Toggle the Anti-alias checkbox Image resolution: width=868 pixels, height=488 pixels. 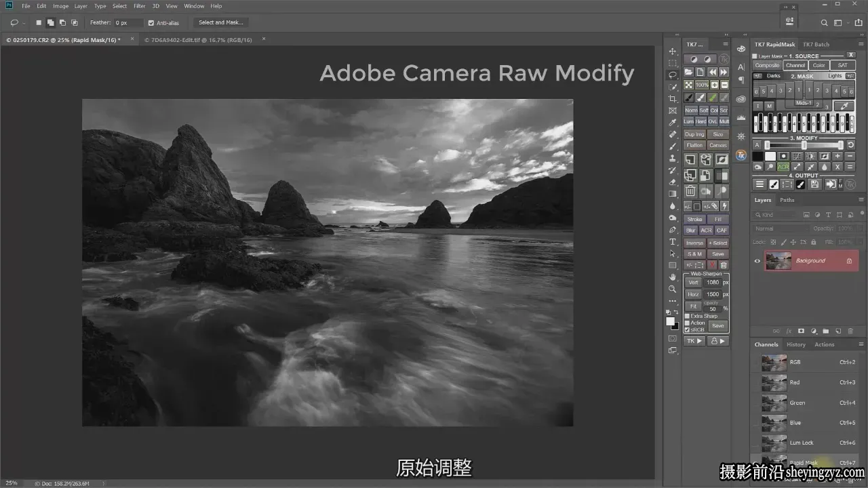tap(151, 22)
